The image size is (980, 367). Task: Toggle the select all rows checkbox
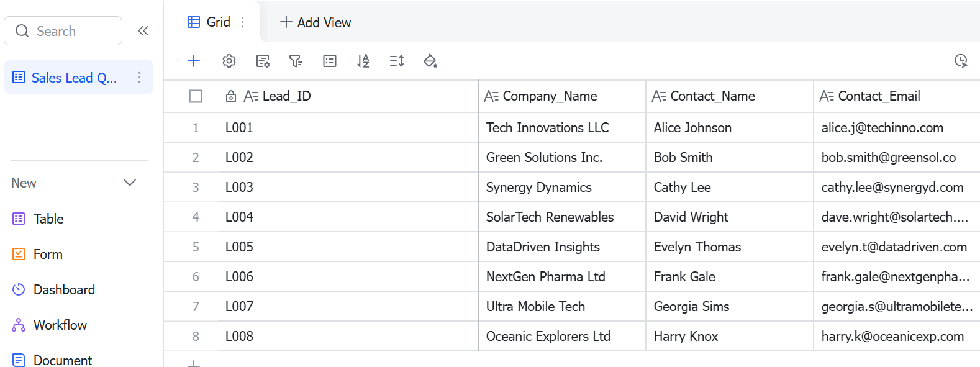pyautogui.click(x=196, y=96)
